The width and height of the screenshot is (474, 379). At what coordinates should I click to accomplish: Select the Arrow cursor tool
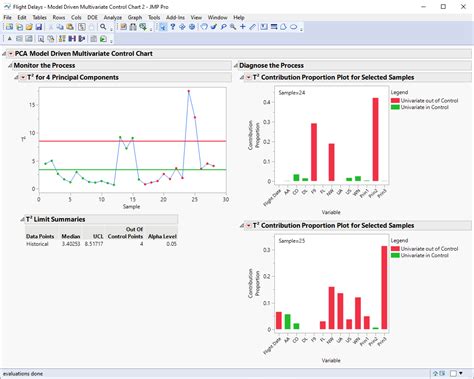click(163, 27)
